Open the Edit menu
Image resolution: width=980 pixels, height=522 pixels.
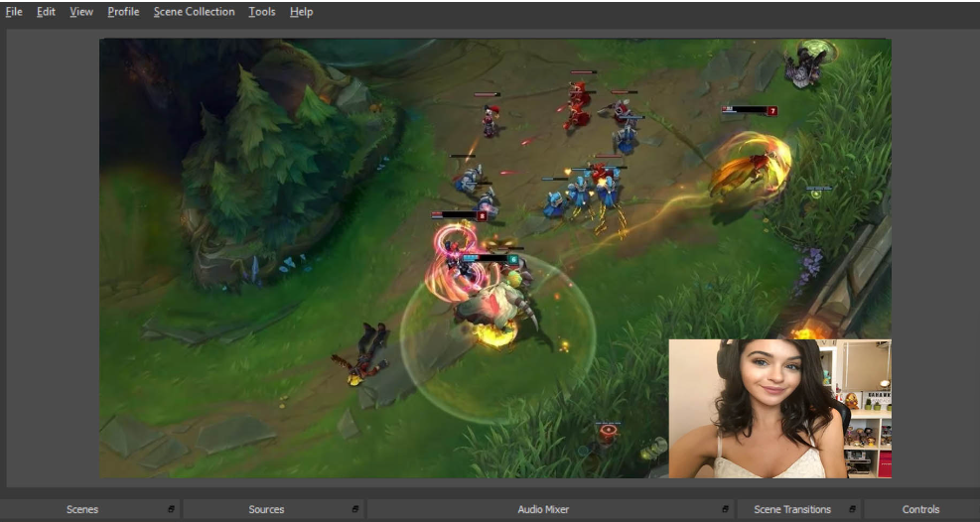point(46,12)
